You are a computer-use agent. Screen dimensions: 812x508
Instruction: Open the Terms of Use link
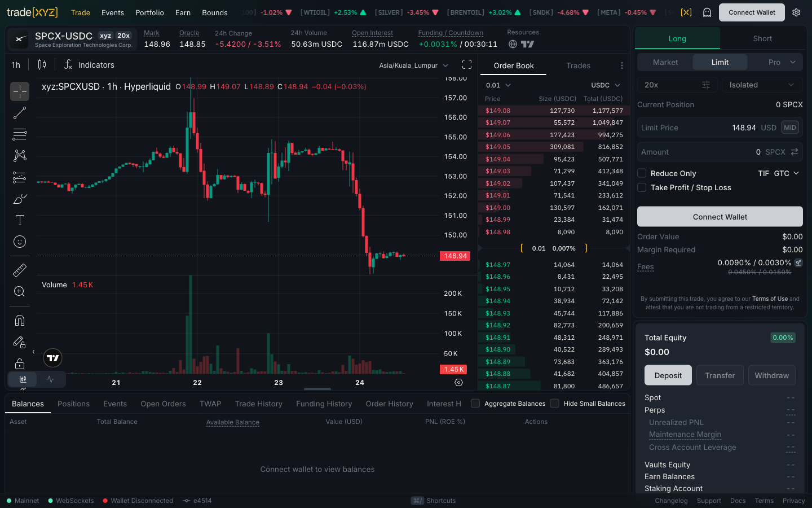click(x=770, y=299)
